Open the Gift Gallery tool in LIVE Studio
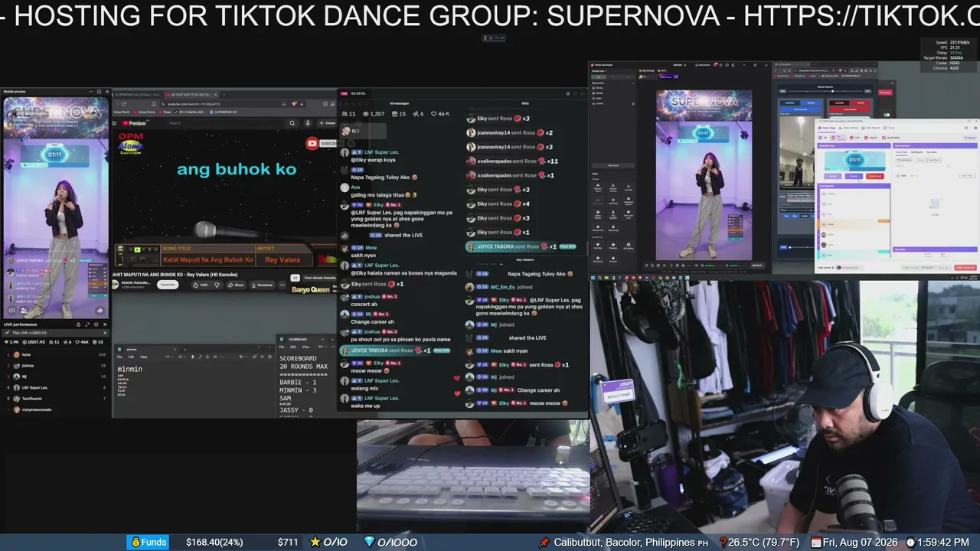Image resolution: width=980 pixels, height=551 pixels. click(x=628, y=247)
